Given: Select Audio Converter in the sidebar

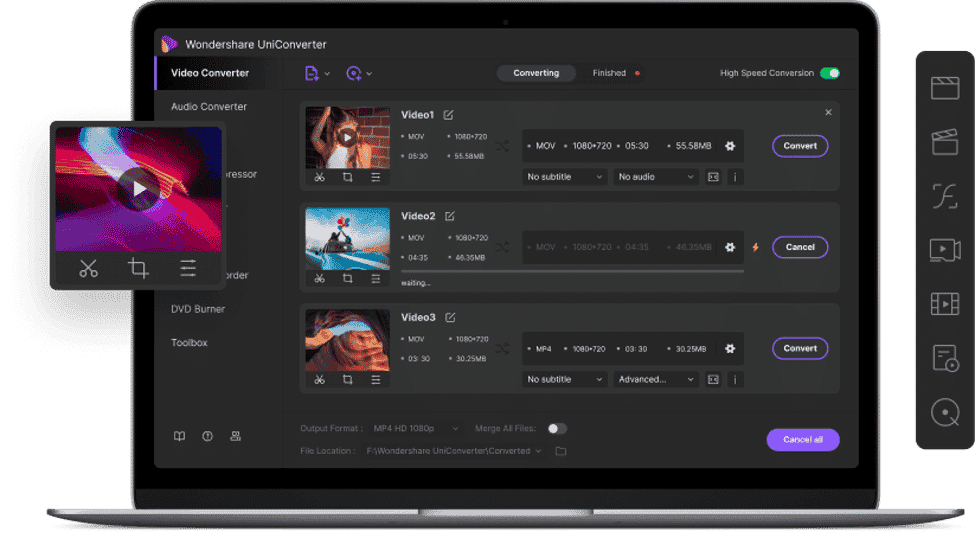Looking at the screenshot, I should (208, 107).
